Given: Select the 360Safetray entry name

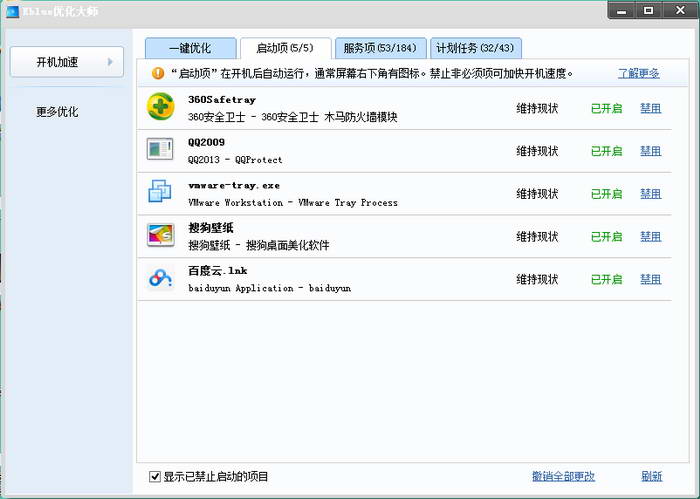Looking at the screenshot, I should tap(222, 100).
